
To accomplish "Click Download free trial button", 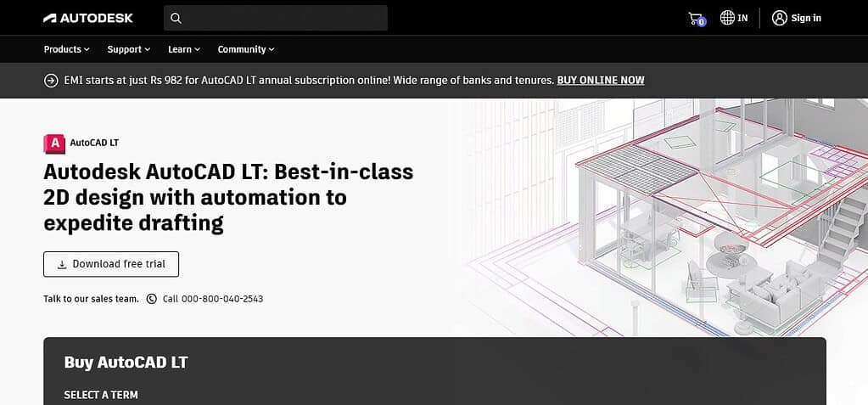I will [x=111, y=264].
